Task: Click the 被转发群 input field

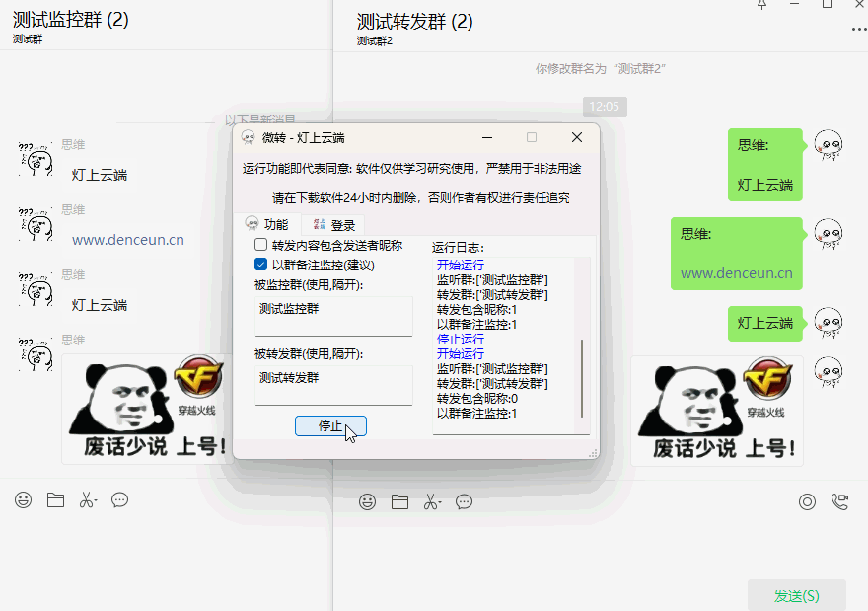Action: click(333, 385)
